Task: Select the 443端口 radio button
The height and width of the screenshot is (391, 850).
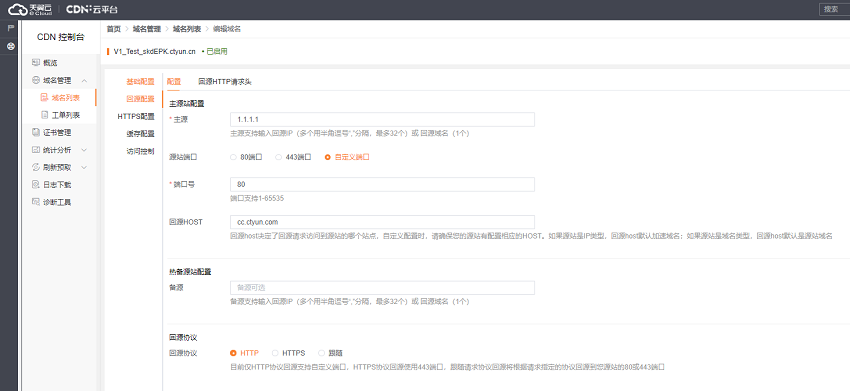Action: 279,157
